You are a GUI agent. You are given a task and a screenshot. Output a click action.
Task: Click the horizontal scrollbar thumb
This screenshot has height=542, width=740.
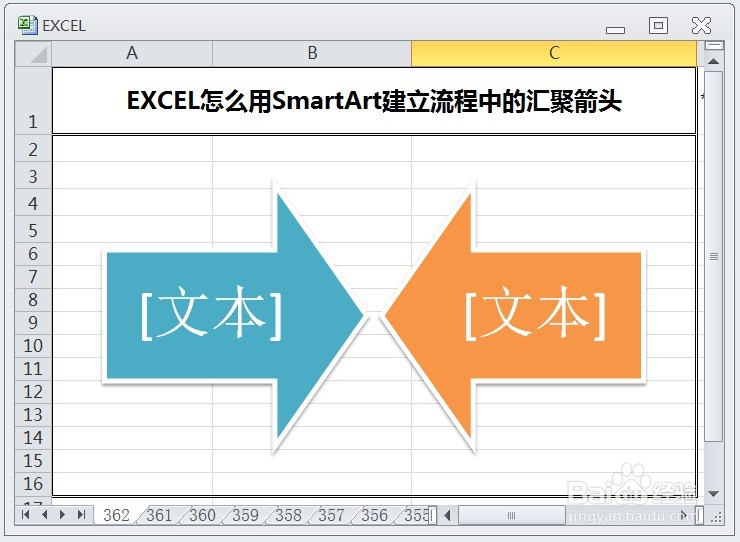click(x=512, y=515)
